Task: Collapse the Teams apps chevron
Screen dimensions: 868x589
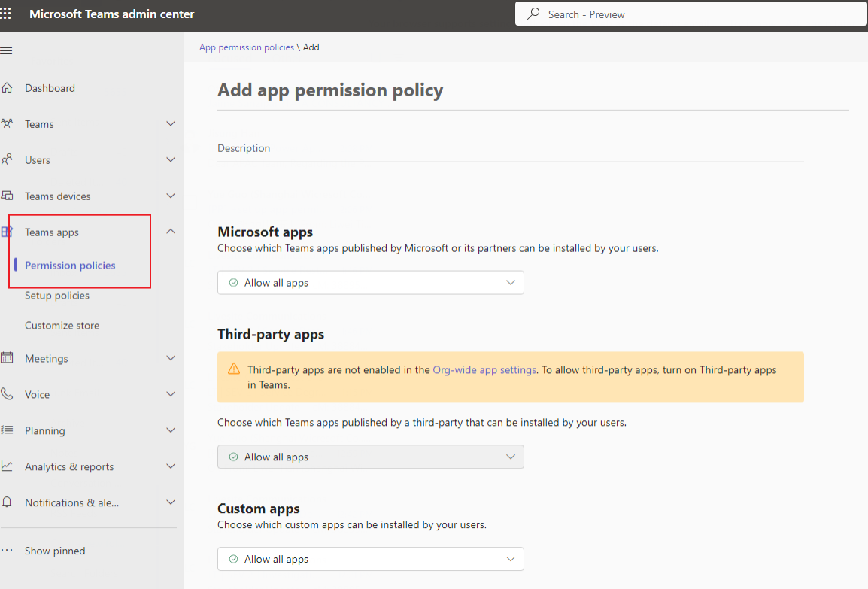Action: [x=171, y=232]
